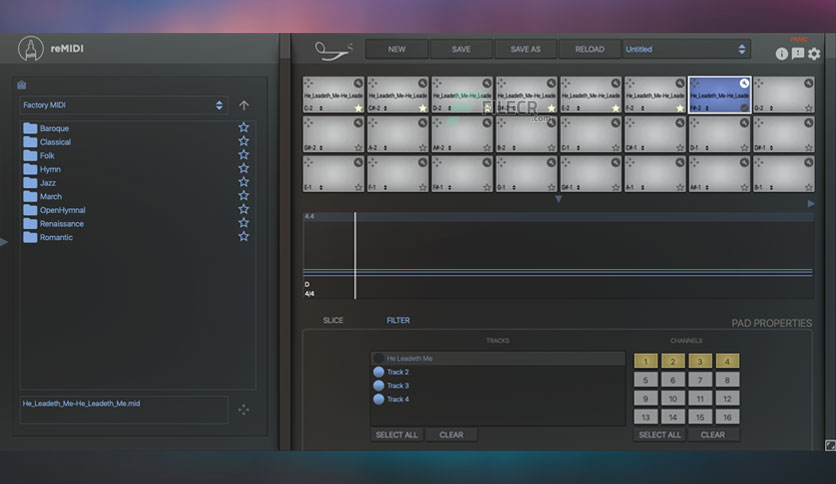Toggle the favorite star on Romantic folder
Screen dimensions: 836x484
[244, 236]
